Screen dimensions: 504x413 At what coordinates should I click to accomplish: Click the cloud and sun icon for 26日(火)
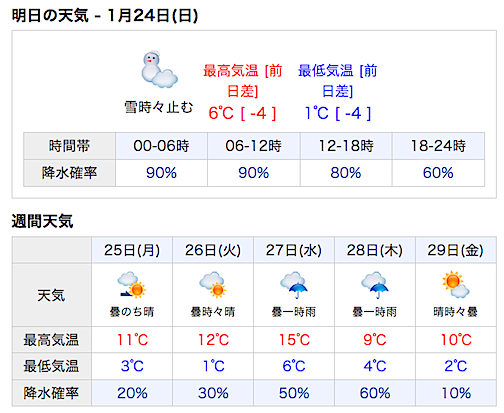213,285
